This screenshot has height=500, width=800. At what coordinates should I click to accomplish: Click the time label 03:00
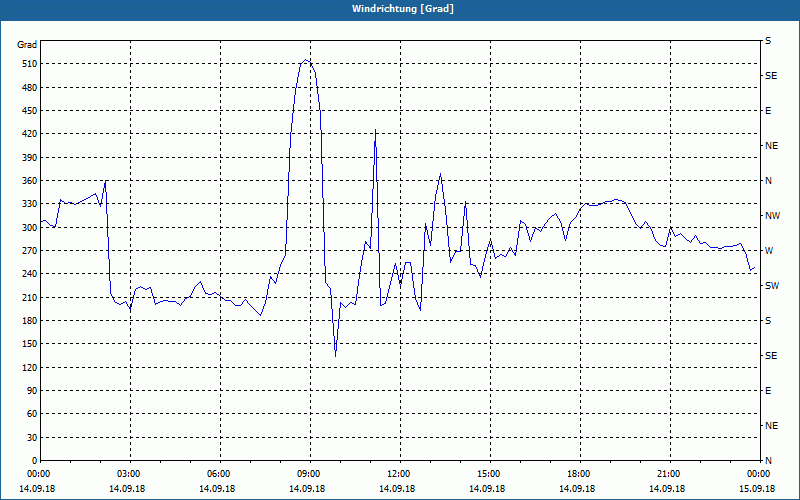coord(128,474)
